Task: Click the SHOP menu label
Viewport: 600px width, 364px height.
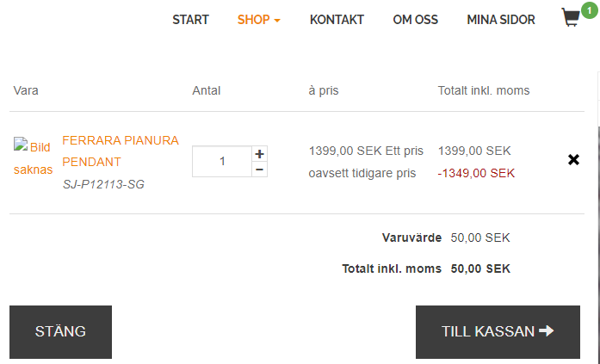Action: click(253, 20)
